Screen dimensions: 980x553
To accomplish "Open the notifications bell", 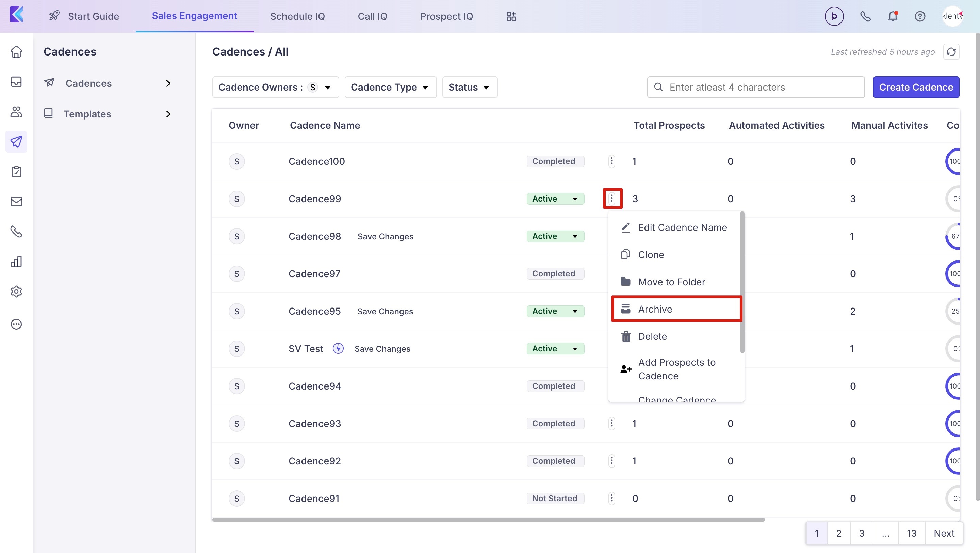I will click(893, 16).
